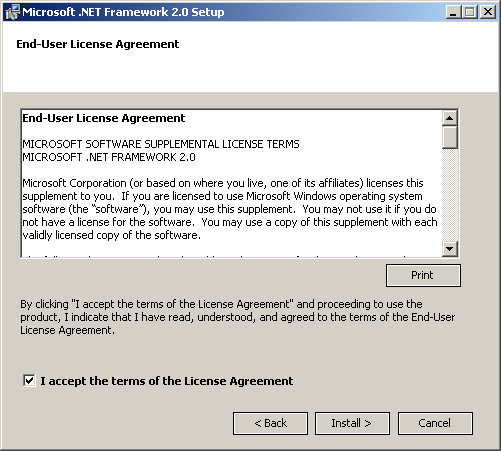Click the MICROSOFT .NET FRAMEWORK 2.0 line
Viewport: 501px width, 451px height.
(109, 157)
